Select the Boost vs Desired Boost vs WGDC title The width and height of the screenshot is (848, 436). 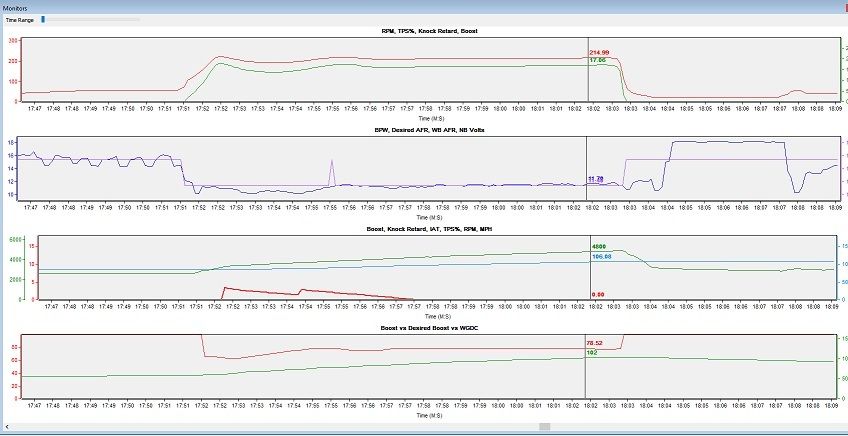(x=427, y=328)
